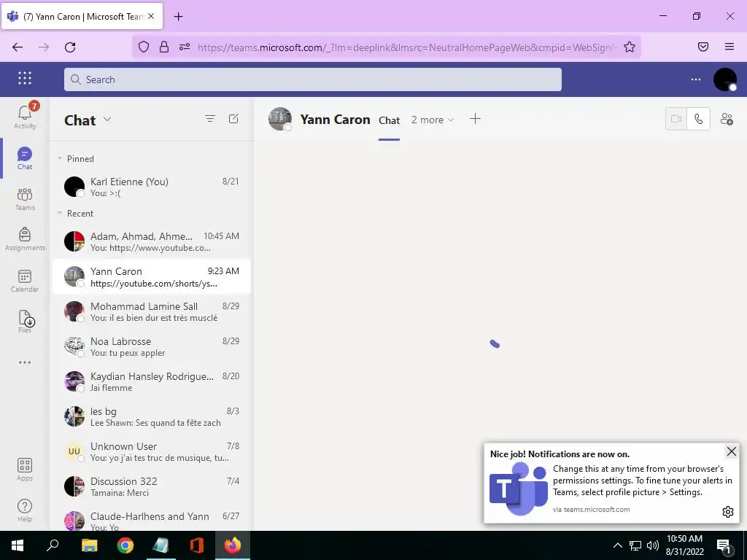Click the Teams search box
Viewport: 747px width, 560px height.
[x=312, y=79]
